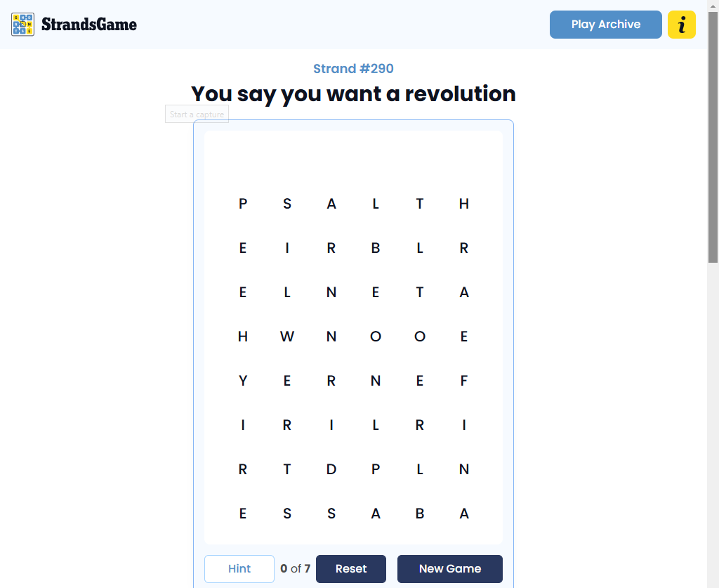Image resolution: width=719 pixels, height=588 pixels.
Task: Pick the letter F in the grid
Action: [464, 381]
